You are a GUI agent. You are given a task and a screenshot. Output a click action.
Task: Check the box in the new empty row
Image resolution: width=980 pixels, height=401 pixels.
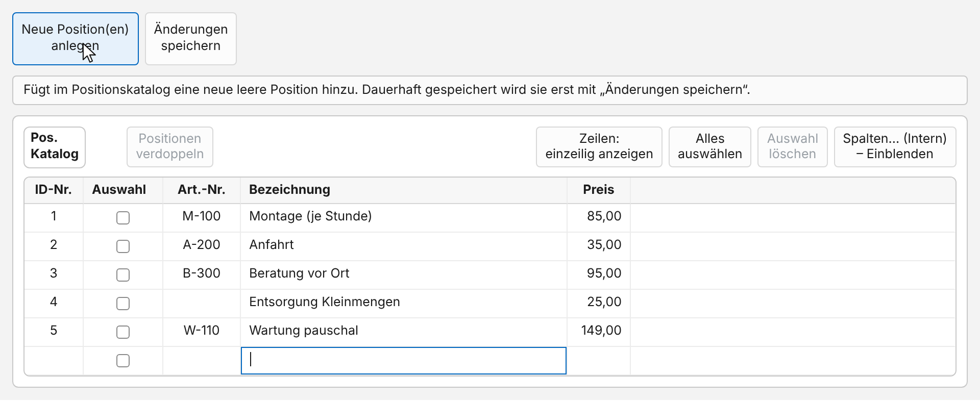coord(123,361)
